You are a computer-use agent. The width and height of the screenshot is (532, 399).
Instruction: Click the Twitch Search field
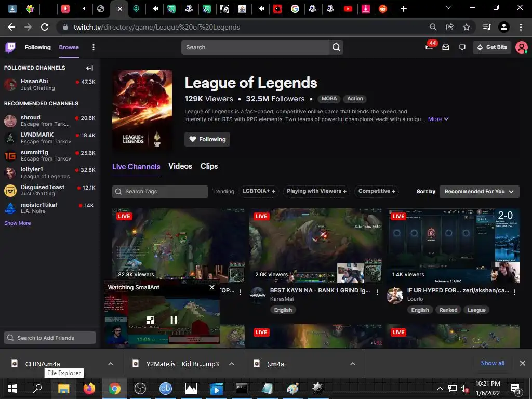(x=255, y=47)
